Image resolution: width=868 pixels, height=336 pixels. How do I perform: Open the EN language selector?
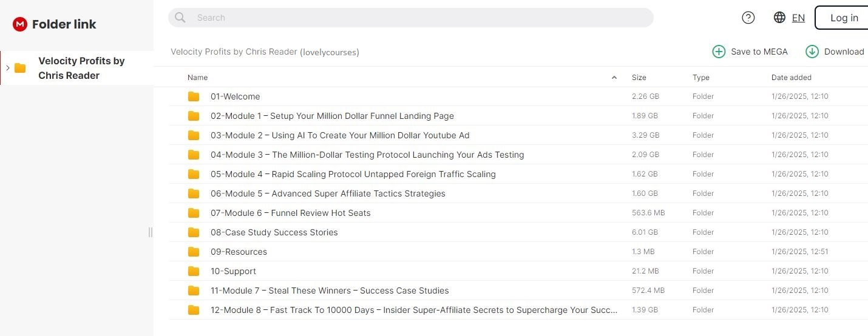[798, 18]
